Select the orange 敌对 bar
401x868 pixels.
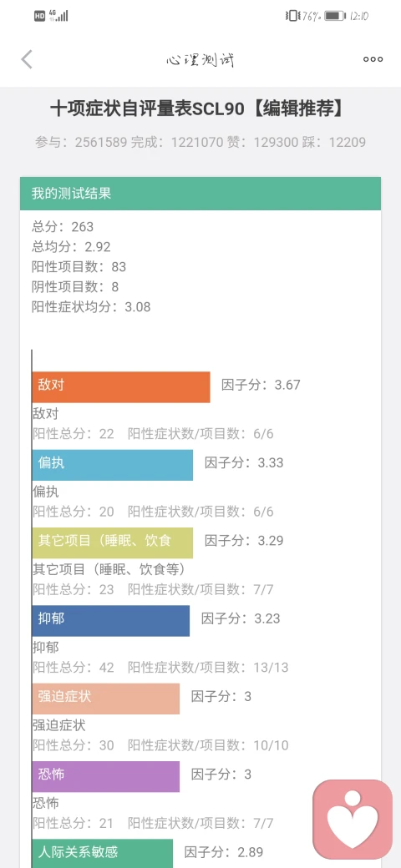[121, 387]
